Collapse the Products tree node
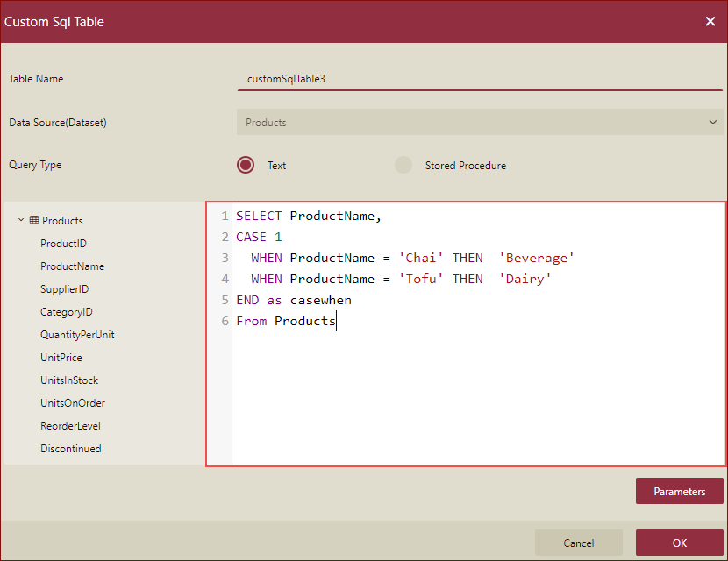The height and width of the screenshot is (561, 728). (x=19, y=220)
